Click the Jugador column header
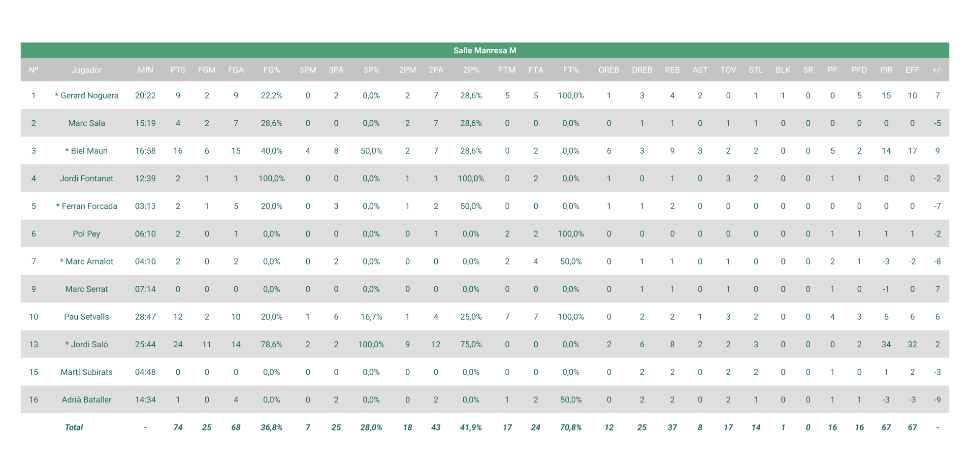 pyautogui.click(x=87, y=70)
